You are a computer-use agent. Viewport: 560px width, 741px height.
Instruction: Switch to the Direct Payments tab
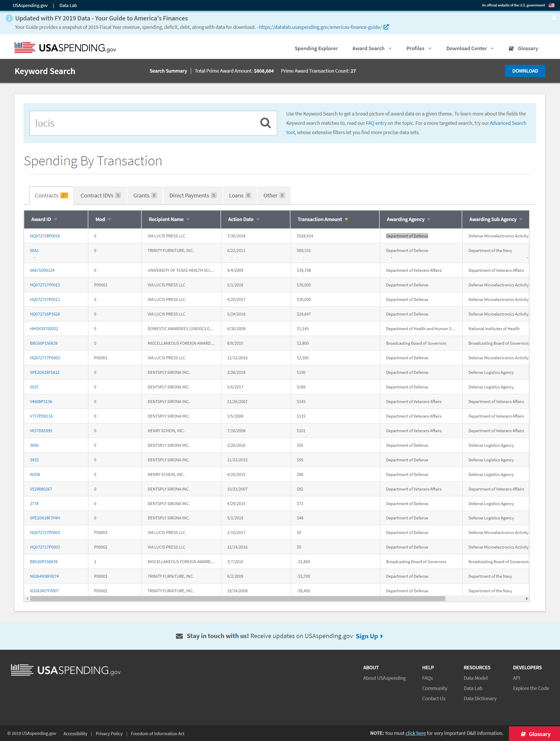coord(193,195)
